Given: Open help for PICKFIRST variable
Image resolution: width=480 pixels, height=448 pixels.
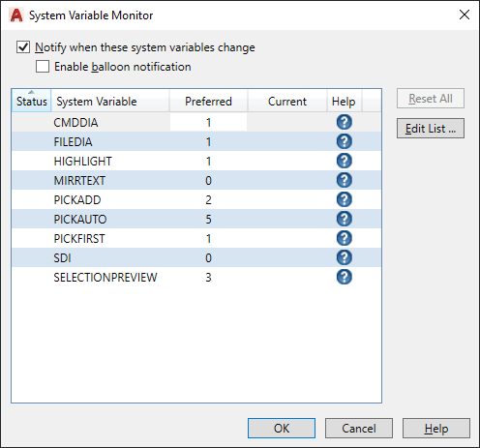Looking at the screenshot, I should pos(345,238).
